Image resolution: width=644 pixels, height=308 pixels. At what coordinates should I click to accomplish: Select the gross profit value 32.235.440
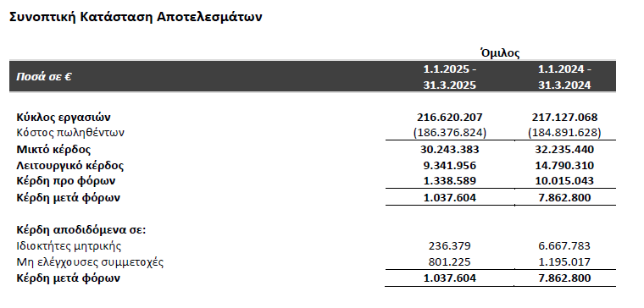[564, 149]
